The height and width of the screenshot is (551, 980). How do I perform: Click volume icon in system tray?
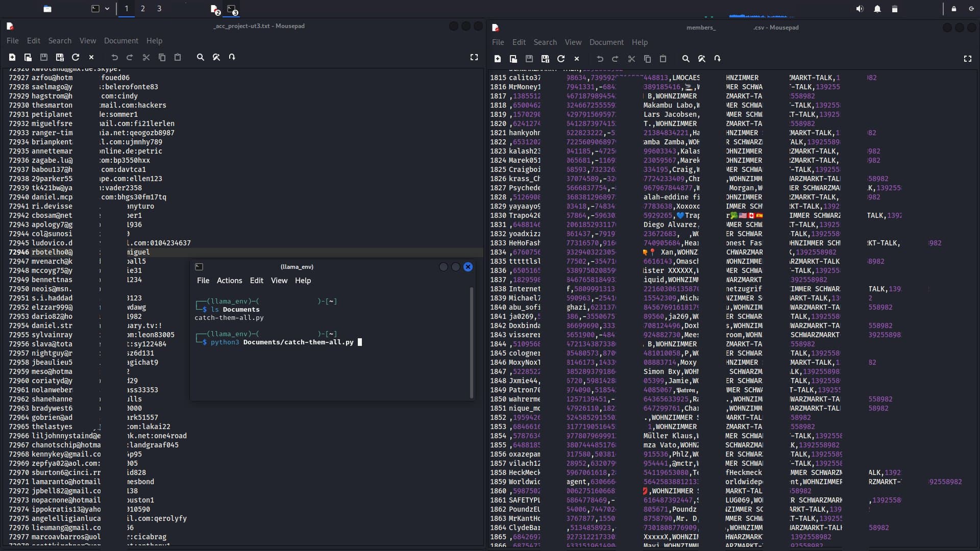click(860, 9)
